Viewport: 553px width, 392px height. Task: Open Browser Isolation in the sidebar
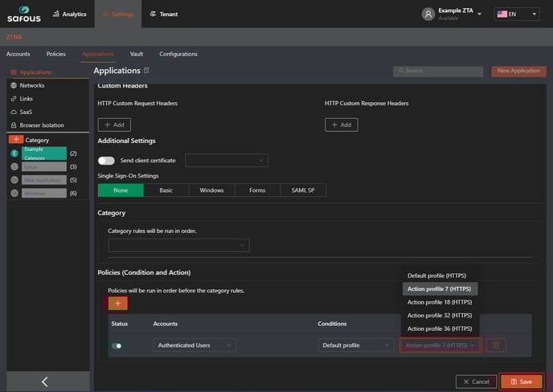pyautogui.click(x=42, y=125)
